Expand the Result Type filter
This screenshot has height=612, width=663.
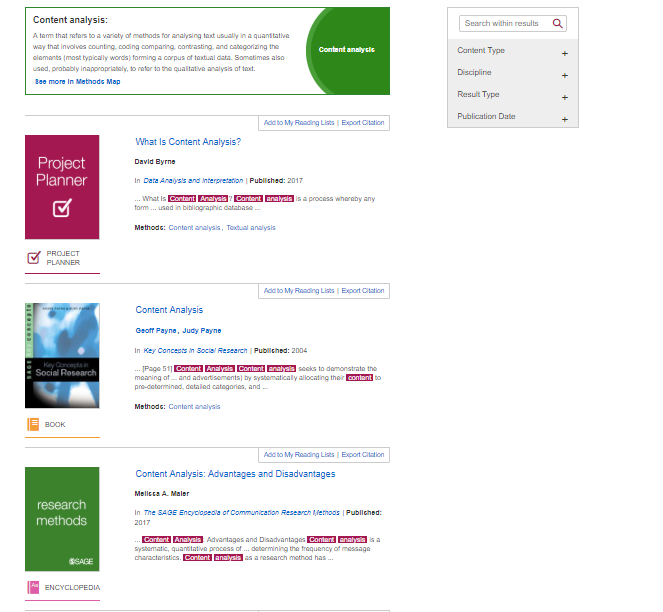click(x=564, y=95)
